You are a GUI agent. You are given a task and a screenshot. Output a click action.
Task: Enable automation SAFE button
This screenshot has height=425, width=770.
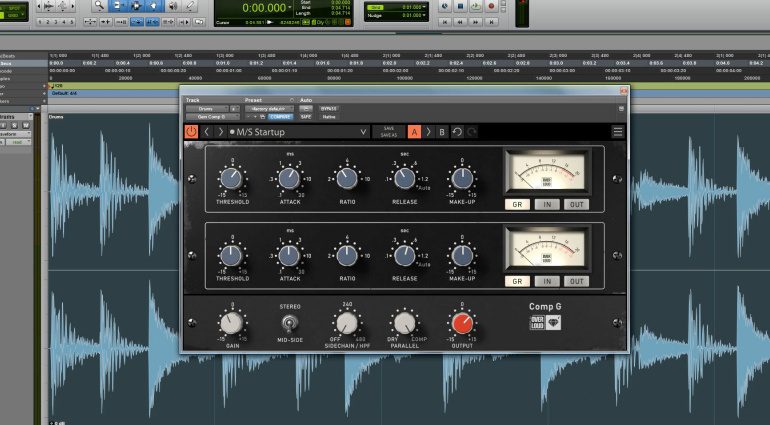tap(305, 117)
